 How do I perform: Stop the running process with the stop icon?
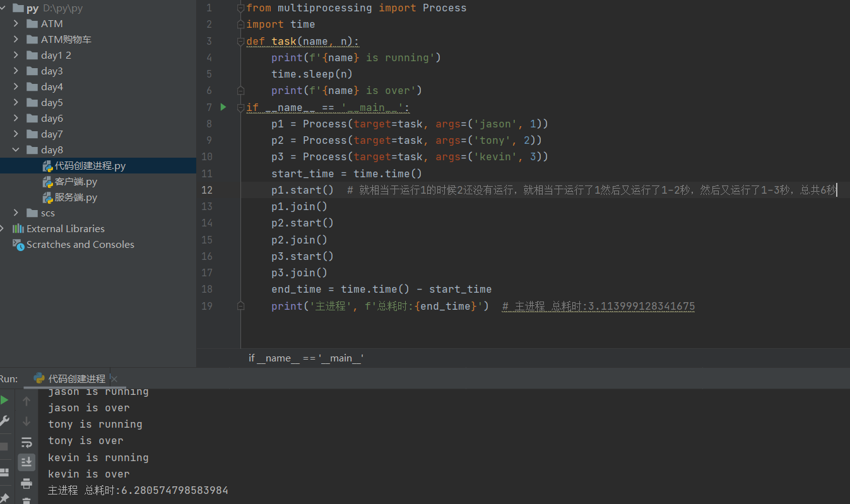(x=4, y=447)
